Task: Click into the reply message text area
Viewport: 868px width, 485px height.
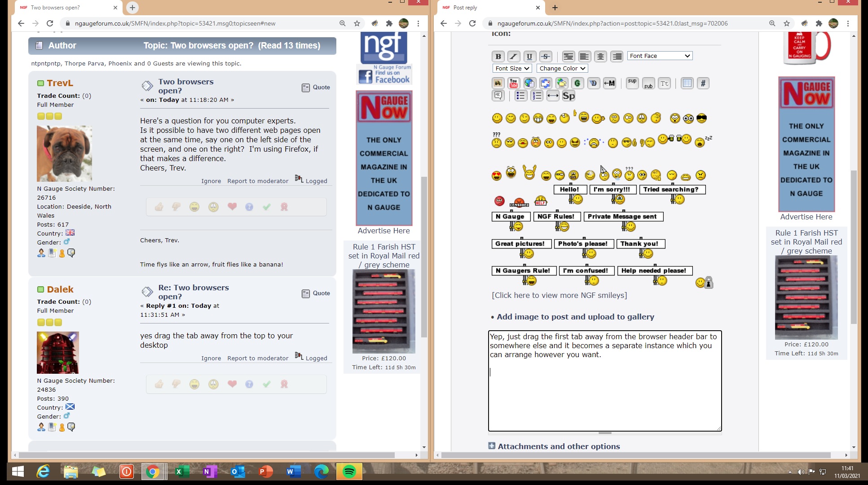Action: (x=605, y=381)
